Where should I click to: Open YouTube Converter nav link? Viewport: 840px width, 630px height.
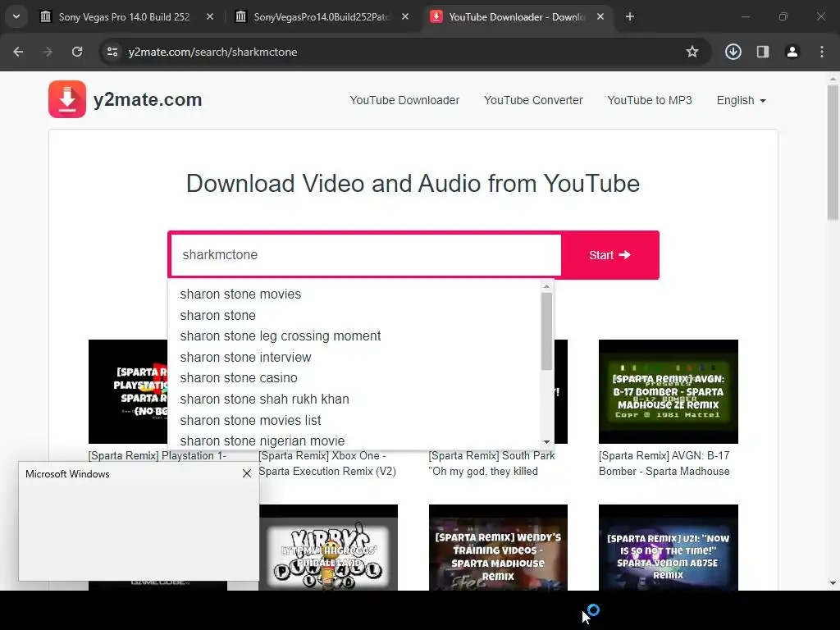tap(533, 100)
